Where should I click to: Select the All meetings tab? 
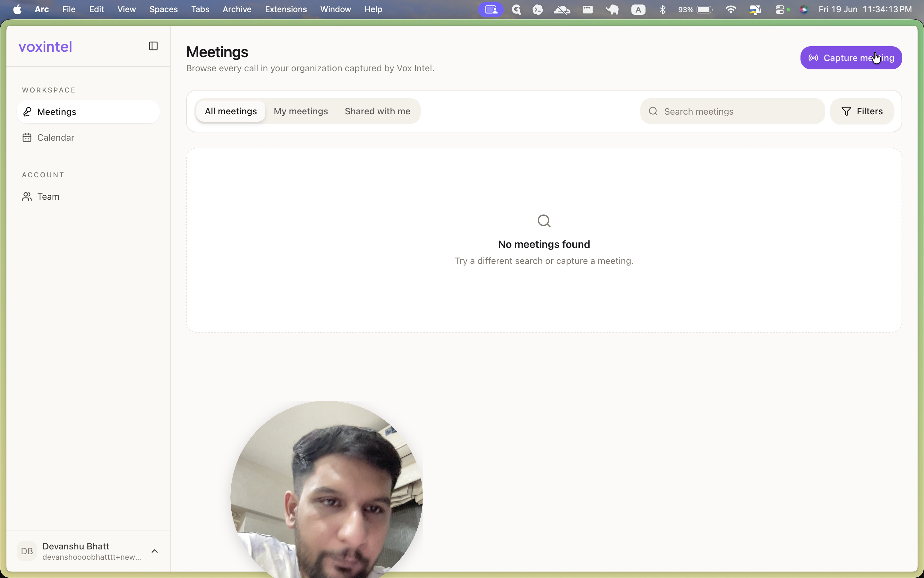(231, 111)
